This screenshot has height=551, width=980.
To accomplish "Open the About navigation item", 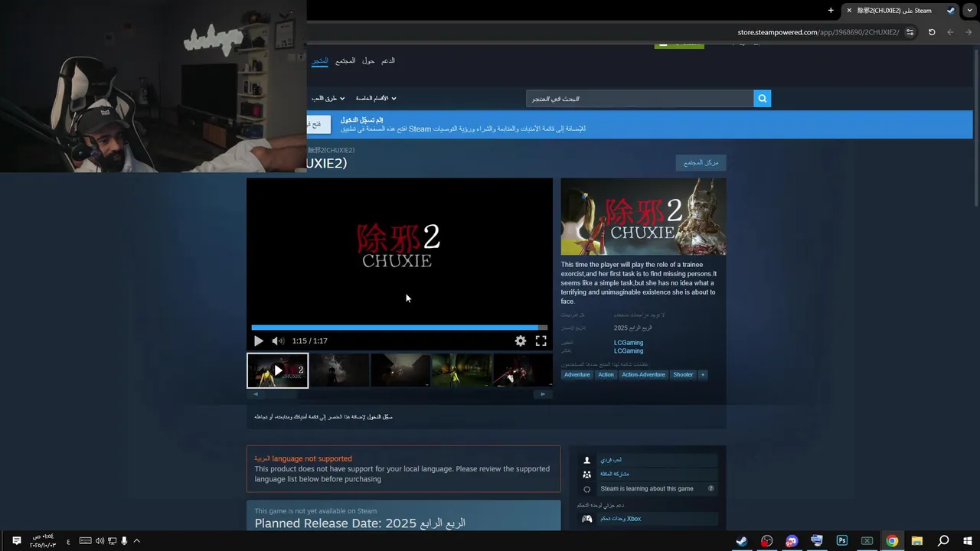I will coord(368,60).
